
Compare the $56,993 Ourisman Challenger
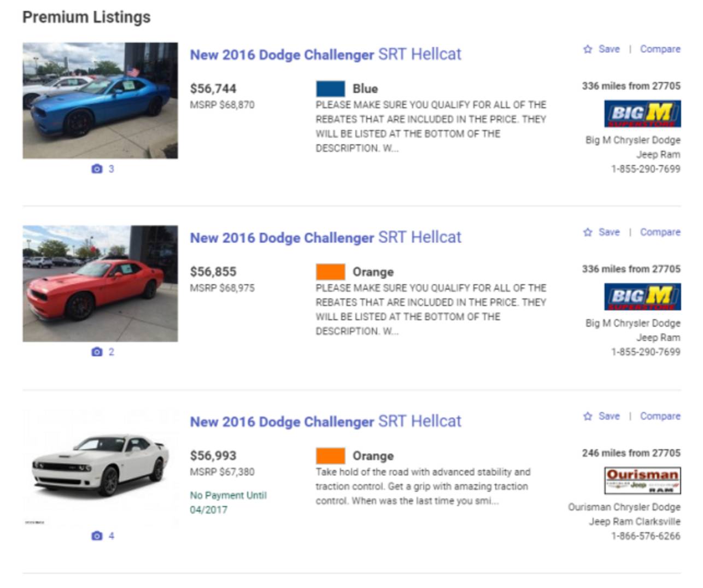(660, 416)
